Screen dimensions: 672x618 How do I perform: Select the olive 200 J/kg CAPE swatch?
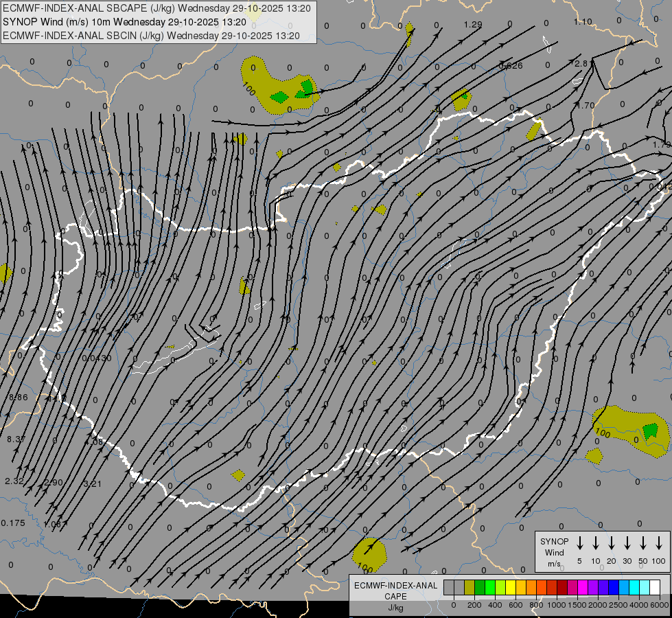[x=470, y=588]
